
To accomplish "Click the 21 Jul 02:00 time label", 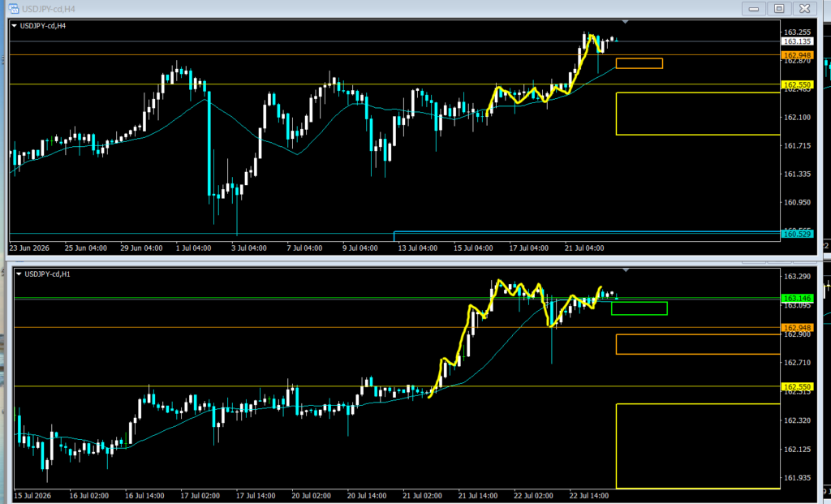I will [422, 496].
